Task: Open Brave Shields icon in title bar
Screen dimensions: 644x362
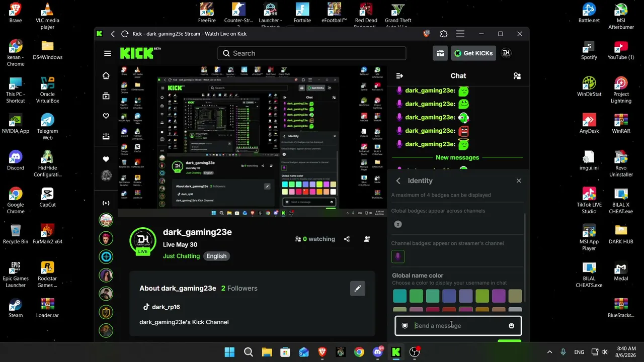Action: tap(427, 34)
